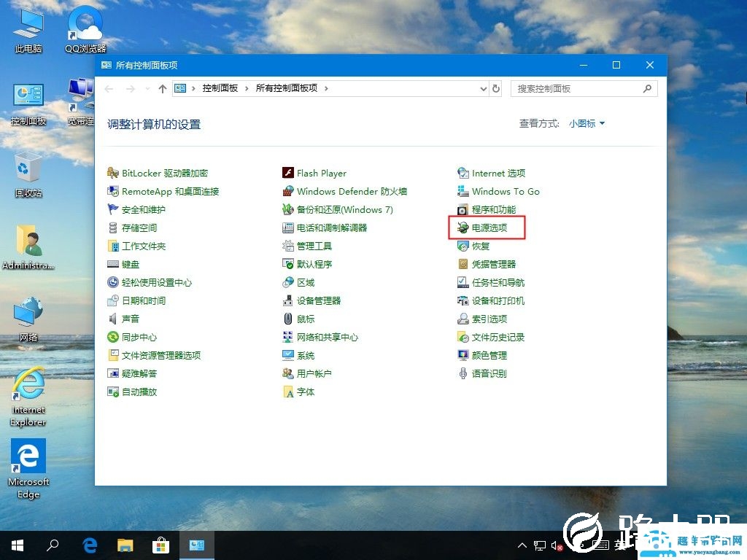Click the 日期和时间 clock icon

point(113,300)
